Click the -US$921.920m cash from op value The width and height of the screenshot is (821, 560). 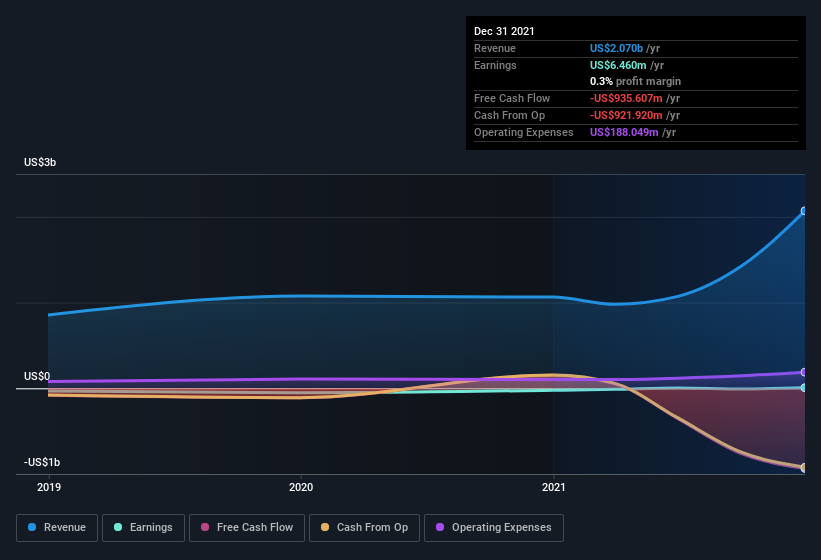(x=626, y=115)
